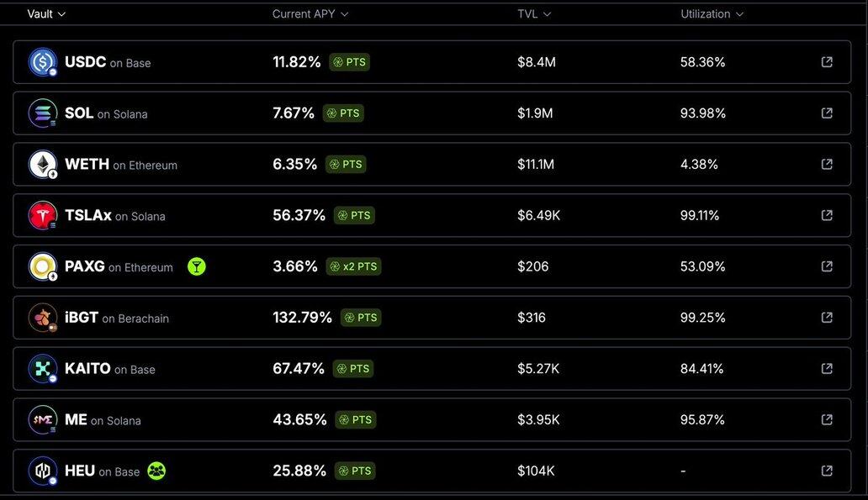
Task: Click the x2 PTS badge on PAXG
Action: point(354,266)
